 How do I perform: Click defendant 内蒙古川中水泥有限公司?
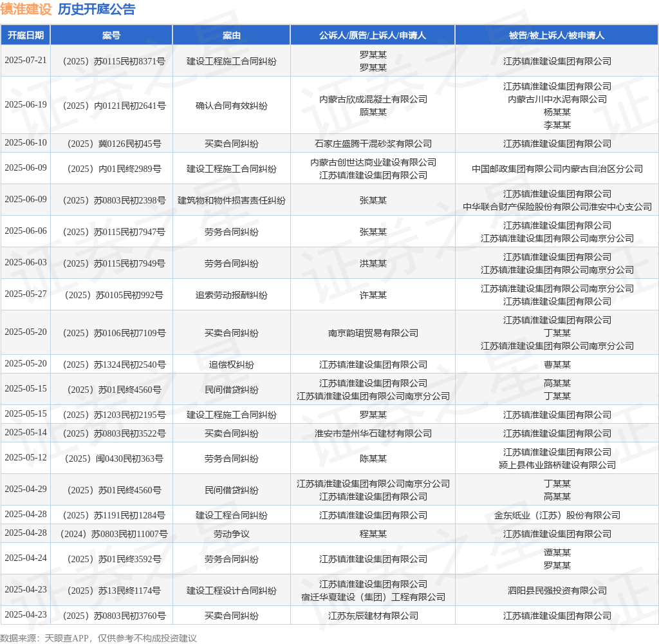(557, 99)
